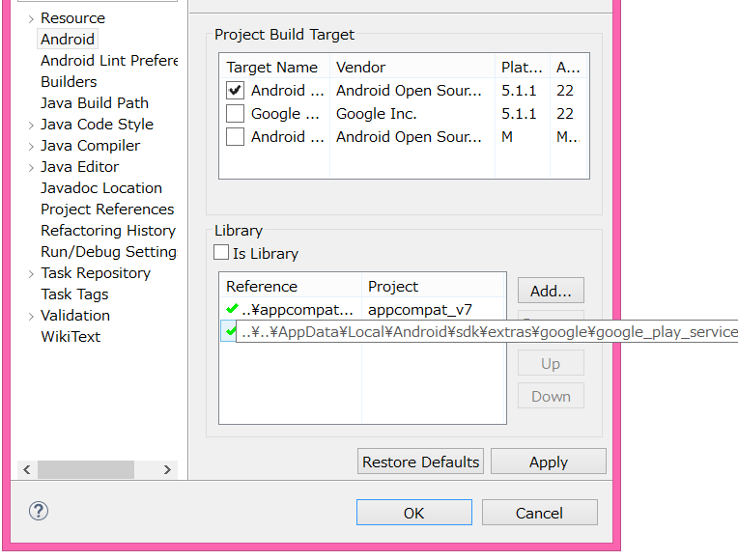Screen dimensions: 738x560
Task: Expand the Java Compiler node
Action: [x=31, y=146]
